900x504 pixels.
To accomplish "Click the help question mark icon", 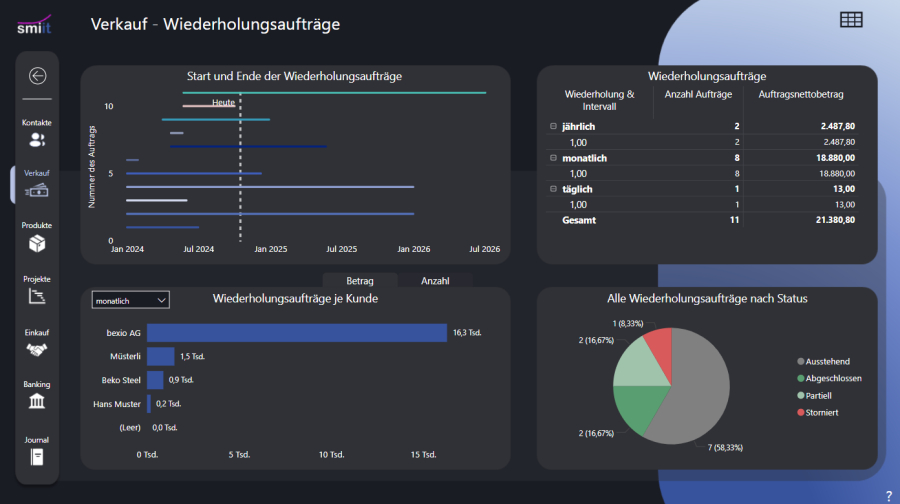I will 888,496.
